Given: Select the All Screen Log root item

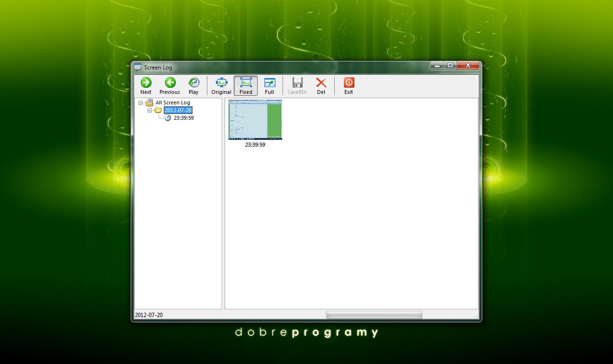Looking at the screenshot, I should click(173, 102).
